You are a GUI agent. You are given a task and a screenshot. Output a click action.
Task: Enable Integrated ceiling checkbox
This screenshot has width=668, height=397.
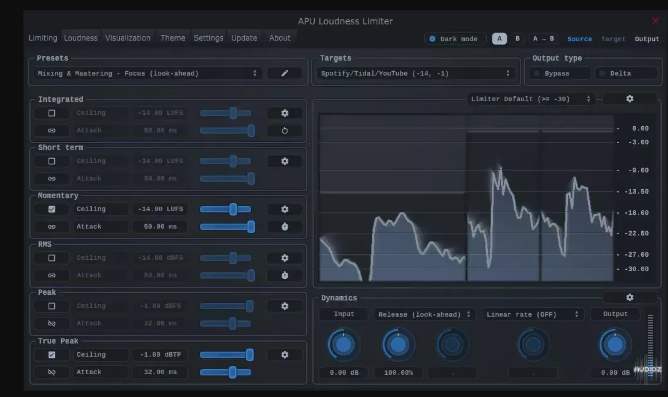[52, 113]
